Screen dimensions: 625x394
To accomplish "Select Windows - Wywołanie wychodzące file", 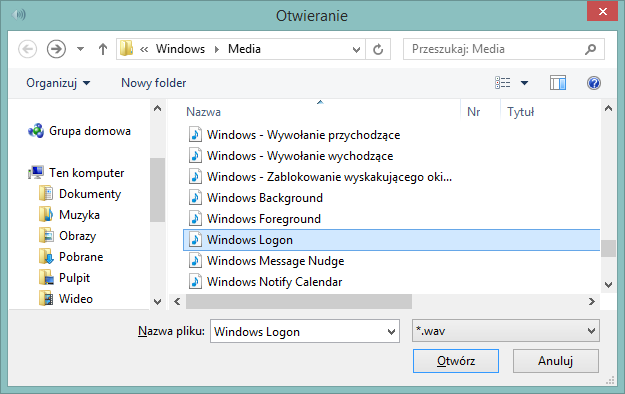I will pos(300,156).
